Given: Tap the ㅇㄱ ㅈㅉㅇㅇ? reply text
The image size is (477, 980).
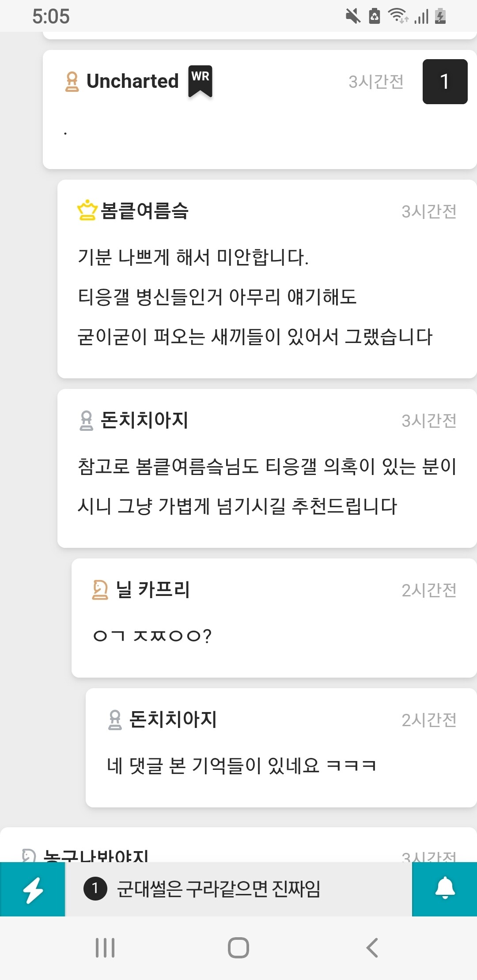Looking at the screenshot, I should pyautogui.click(x=152, y=636).
